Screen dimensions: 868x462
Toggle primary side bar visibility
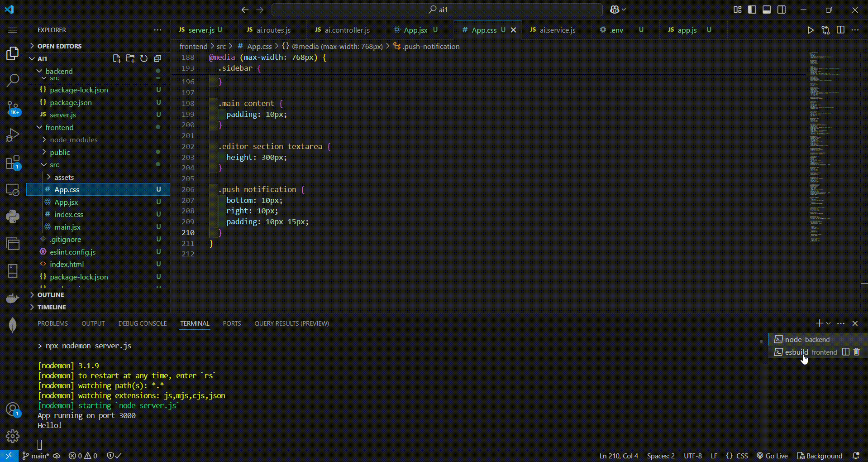[752, 10]
